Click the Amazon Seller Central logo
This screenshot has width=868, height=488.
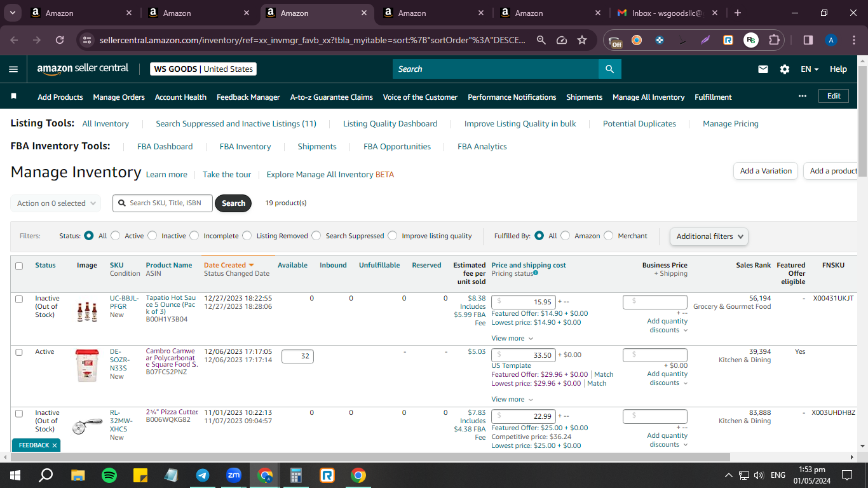[x=83, y=69]
